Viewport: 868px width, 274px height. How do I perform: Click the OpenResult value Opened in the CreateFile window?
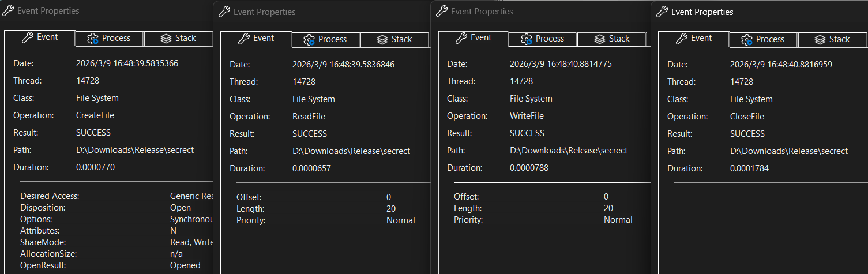185,265
